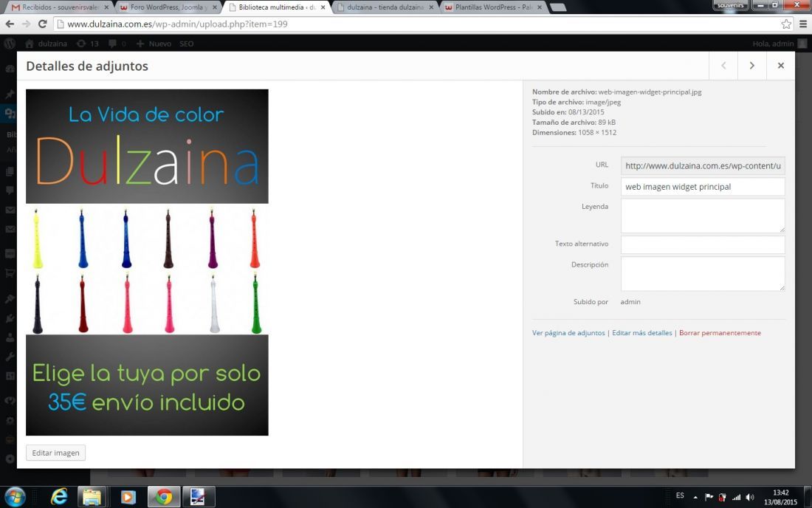Click the volume speaker tray icon
Screen dimensions: 812x508
(x=750, y=497)
